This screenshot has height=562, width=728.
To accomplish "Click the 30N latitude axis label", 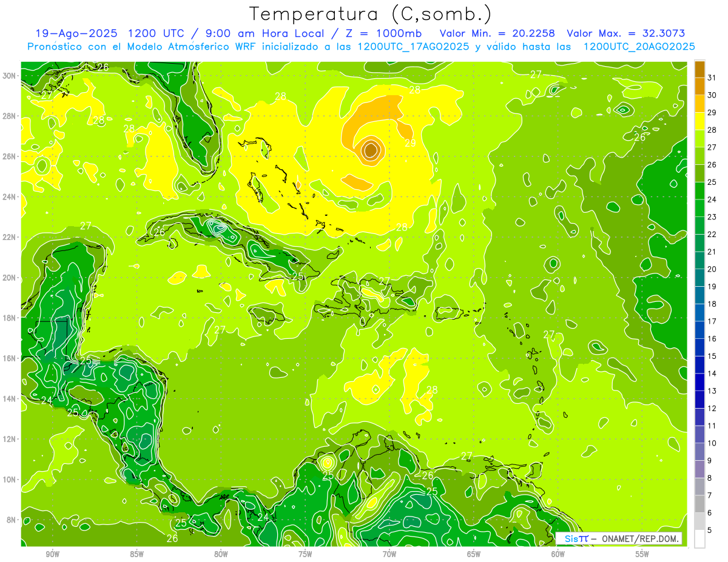I will coord(10,76).
